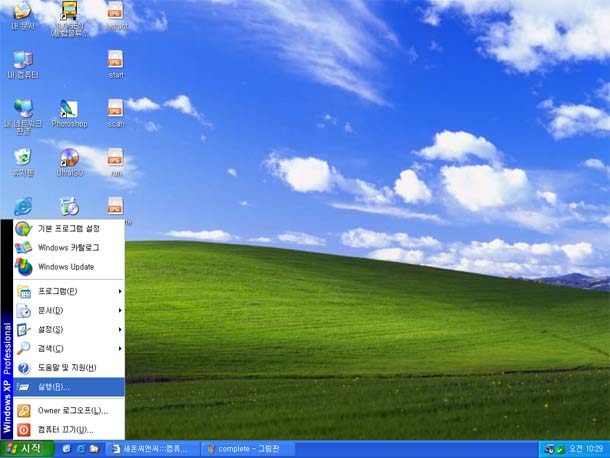
Task: Expand the 프로그램(P) submenu
Action: coord(69,291)
